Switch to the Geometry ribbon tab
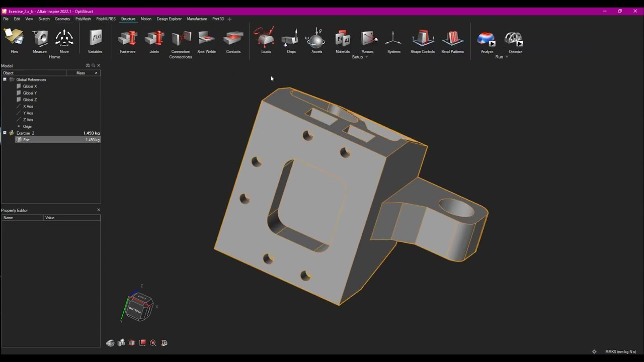 (x=62, y=19)
